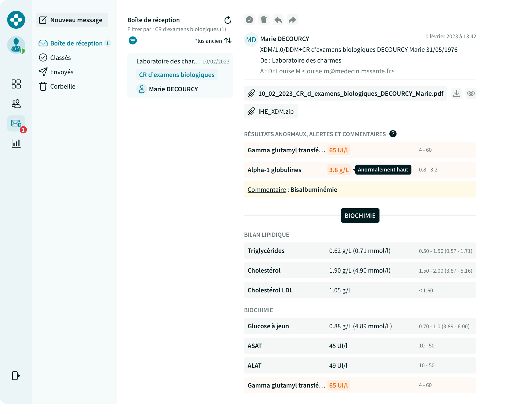Open the secure mail icon in sidebar

coord(16,123)
